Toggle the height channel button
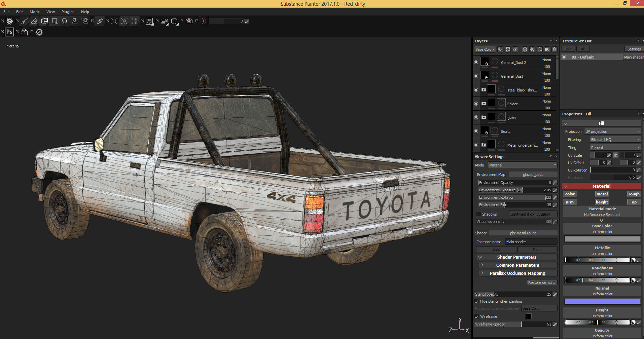 pyautogui.click(x=602, y=202)
